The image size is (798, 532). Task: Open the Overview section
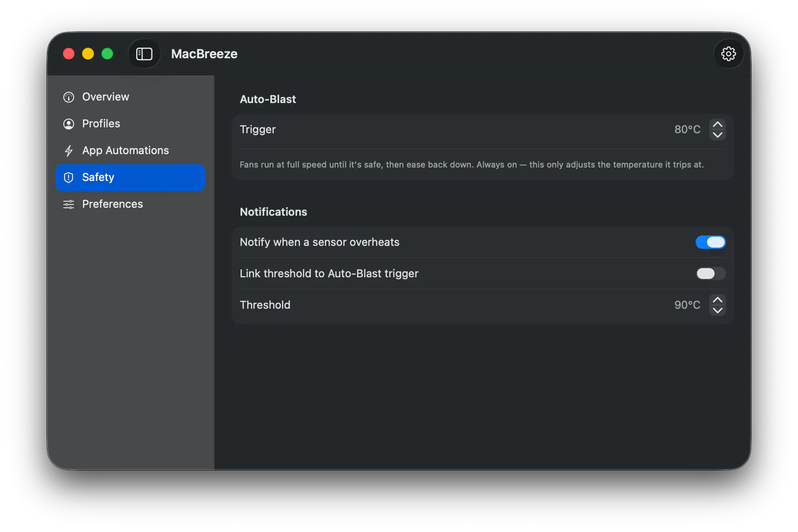130,97
